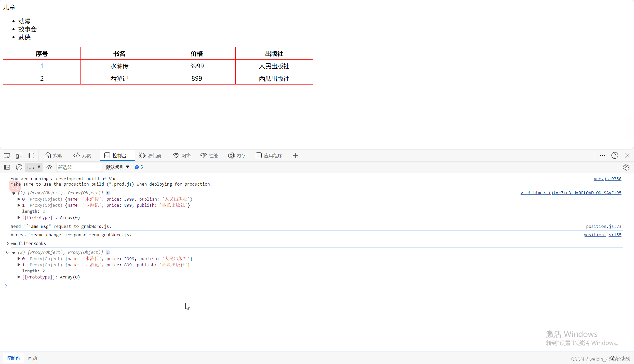The height and width of the screenshot is (364, 634).
Task: Open the 性能 performance tab
Action: click(209, 156)
